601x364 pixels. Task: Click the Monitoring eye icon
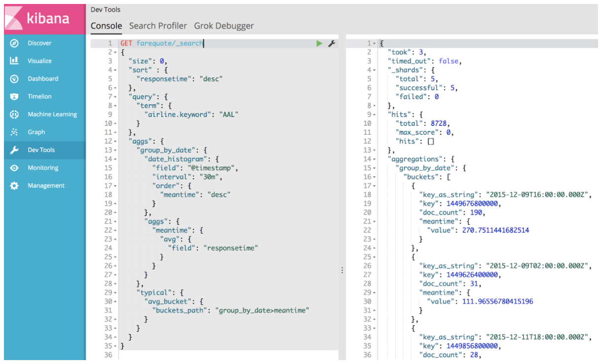click(x=14, y=168)
